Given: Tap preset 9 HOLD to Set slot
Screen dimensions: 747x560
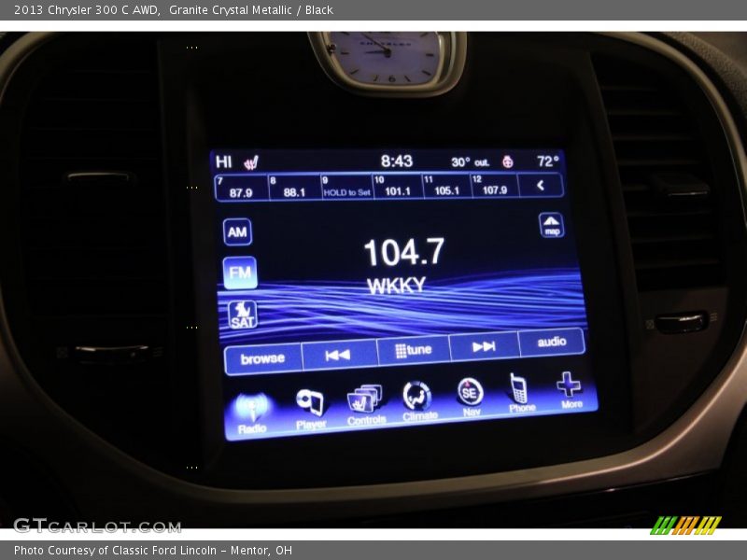Looking at the screenshot, I should tap(346, 187).
